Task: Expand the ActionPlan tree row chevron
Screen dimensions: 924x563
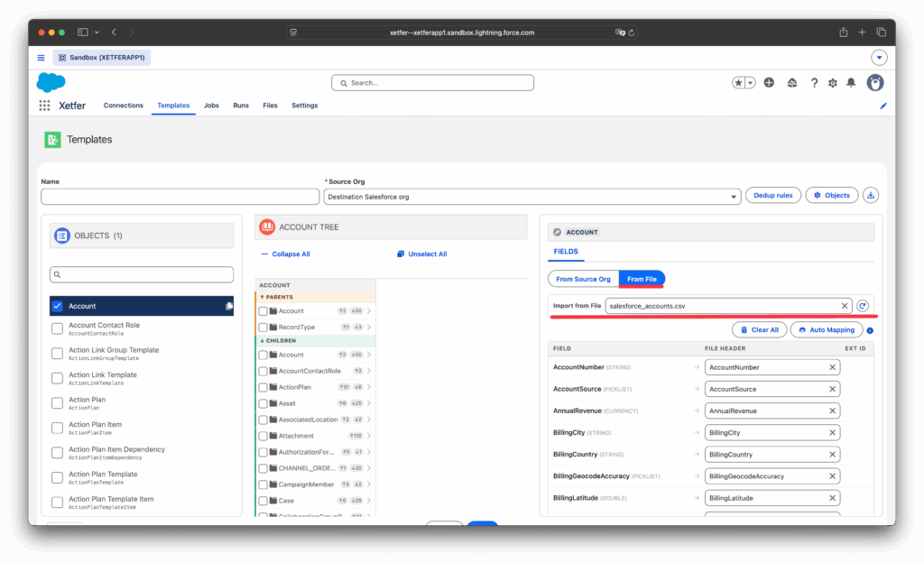Action: pyautogui.click(x=369, y=387)
